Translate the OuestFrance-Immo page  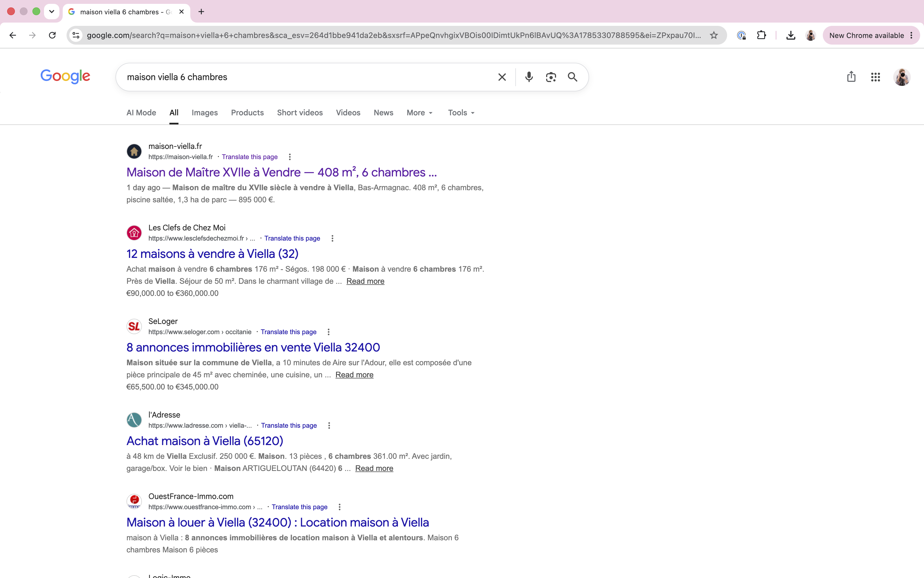point(300,507)
